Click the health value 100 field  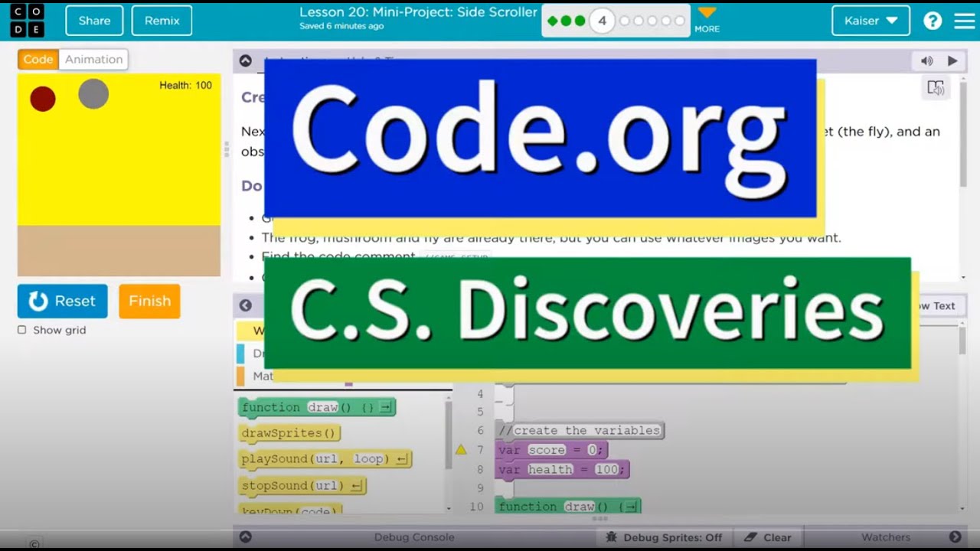click(x=606, y=469)
